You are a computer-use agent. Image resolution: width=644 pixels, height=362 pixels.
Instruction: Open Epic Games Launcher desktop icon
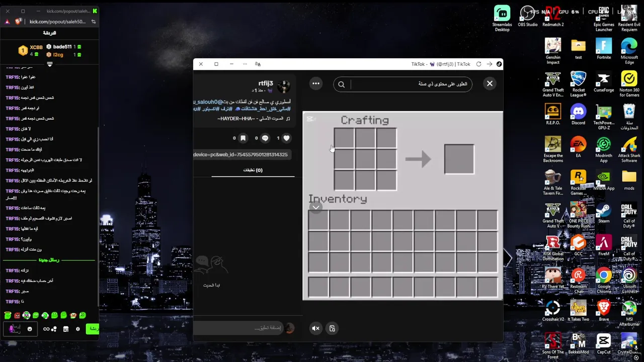(604, 18)
